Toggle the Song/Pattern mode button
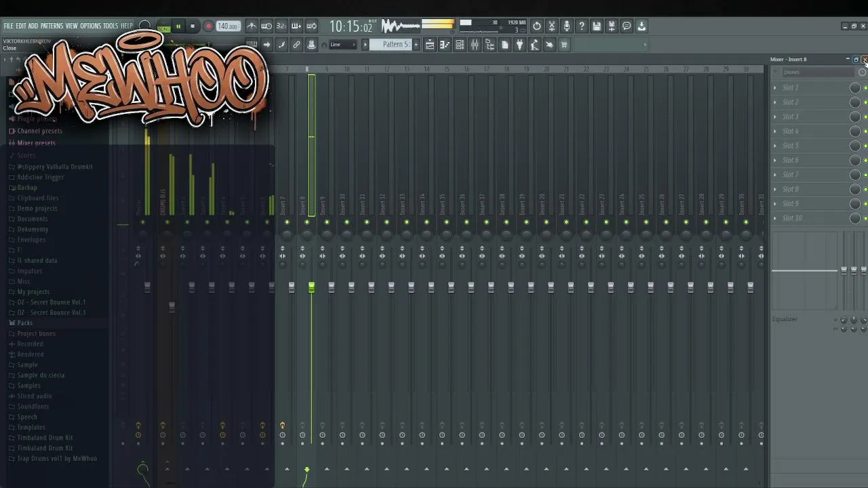The image size is (868, 488). [x=163, y=27]
